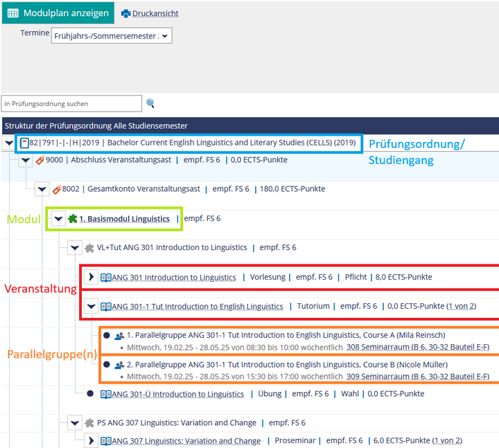The height and width of the screenshot is (448, 499).
Task: Open the 1. Basismodul Linguistics link
Action: pos(125,219)
